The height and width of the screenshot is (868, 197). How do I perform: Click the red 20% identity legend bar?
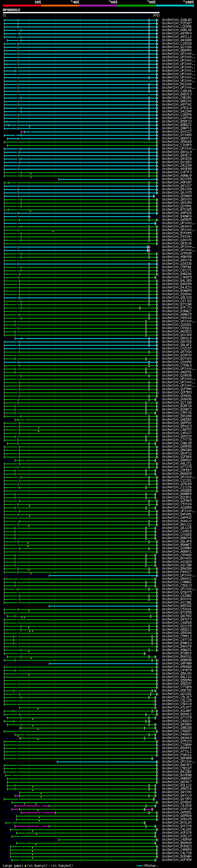click(22, 6)
